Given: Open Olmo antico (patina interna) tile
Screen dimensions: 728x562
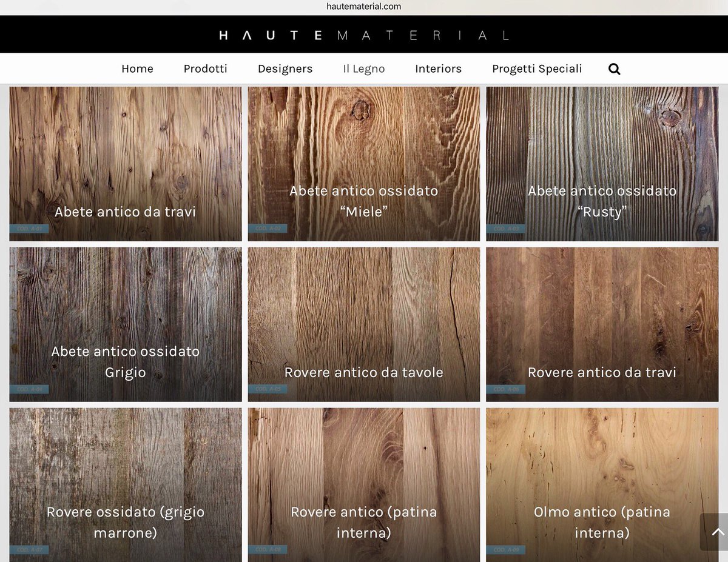Looking at the screenshot, I should (x=602, y=485).
